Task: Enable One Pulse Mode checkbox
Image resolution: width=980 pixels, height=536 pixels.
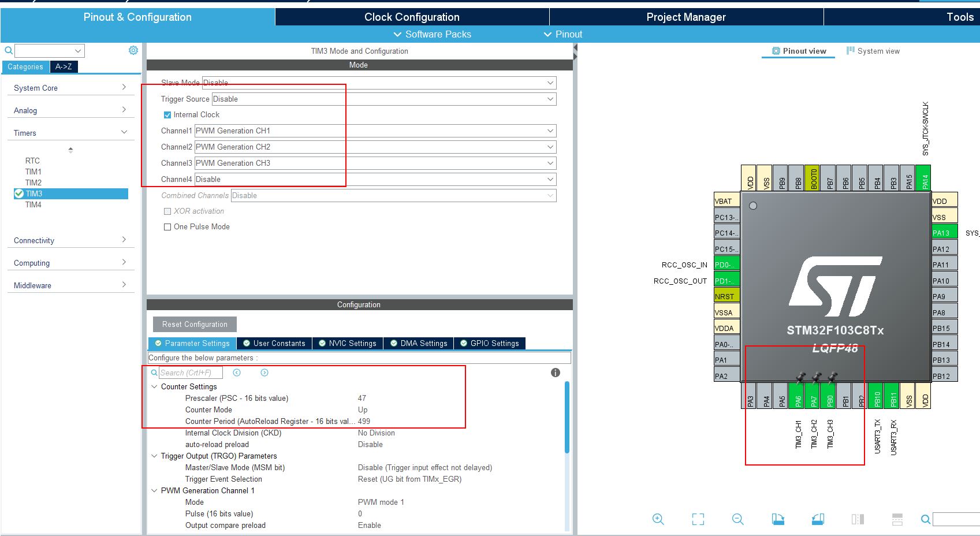Action: [x=167, y=227]
